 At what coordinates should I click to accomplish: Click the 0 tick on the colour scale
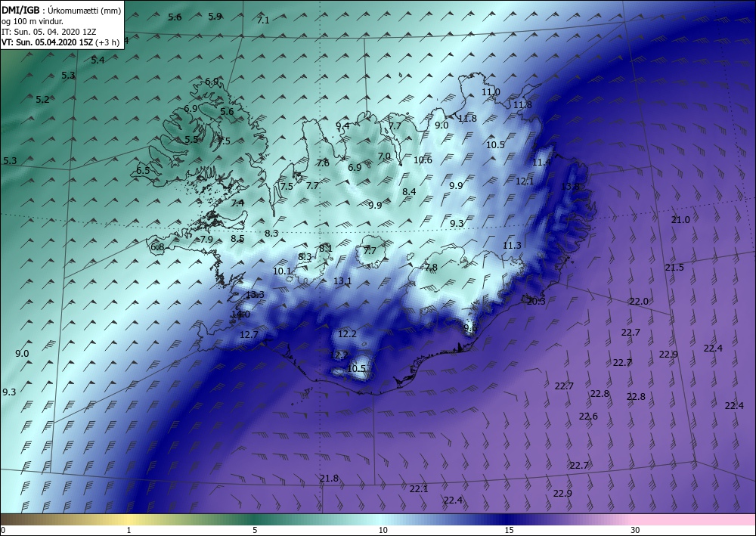point(3,530)
